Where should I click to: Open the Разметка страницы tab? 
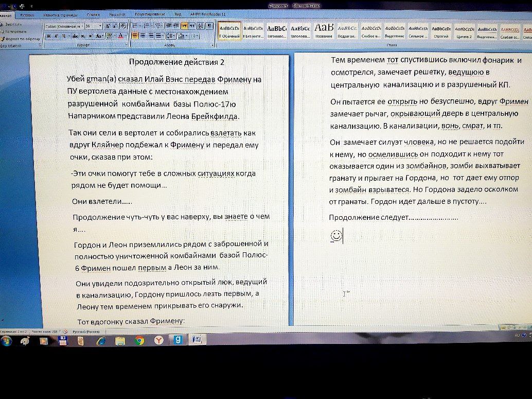click(x=60, y=15)
